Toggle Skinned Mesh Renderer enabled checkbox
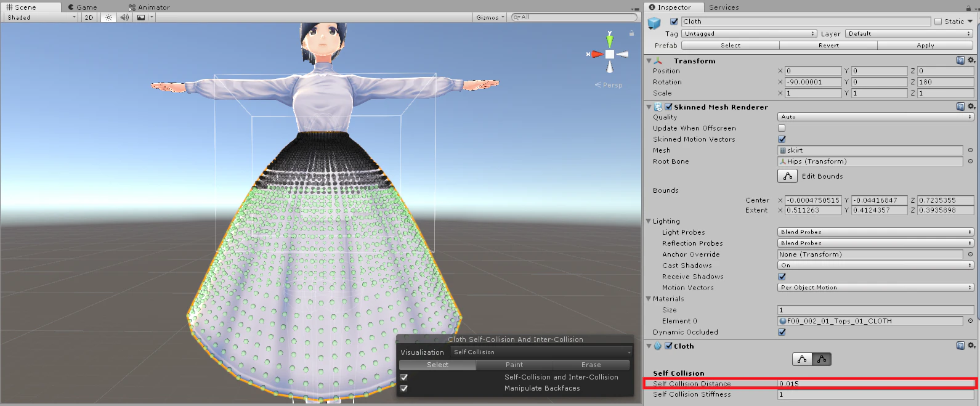This screenshot has width=980, height=406. (668, 107)
